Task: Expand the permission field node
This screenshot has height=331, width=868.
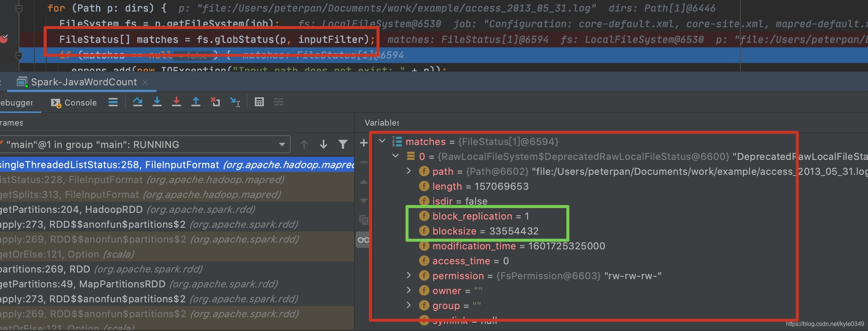Action: (409, 275)
